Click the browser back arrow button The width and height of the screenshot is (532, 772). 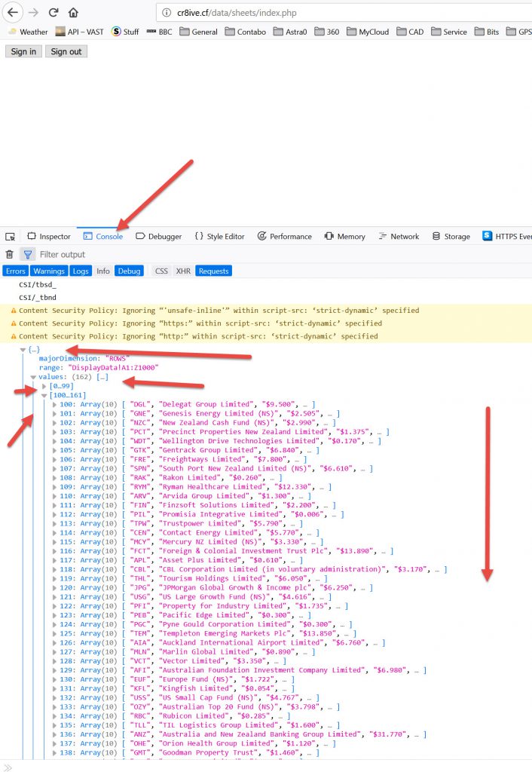tap(13, 13)
